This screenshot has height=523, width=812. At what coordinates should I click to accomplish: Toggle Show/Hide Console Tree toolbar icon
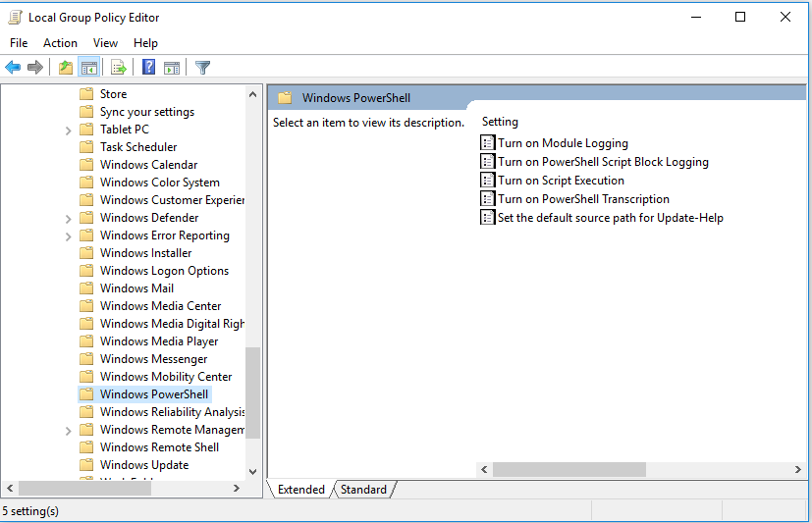(89, 68)
